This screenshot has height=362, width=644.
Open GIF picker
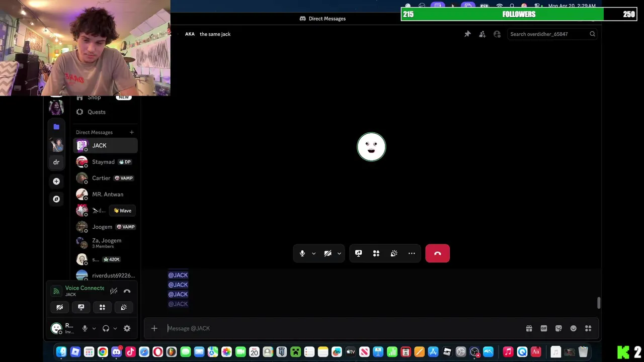click(x=544, y=328)
